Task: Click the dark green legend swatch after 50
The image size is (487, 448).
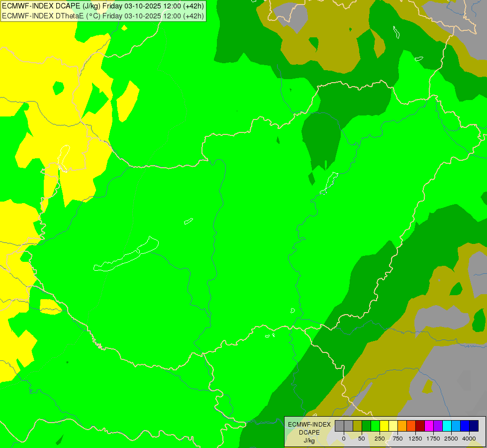Action: point(367,426)
